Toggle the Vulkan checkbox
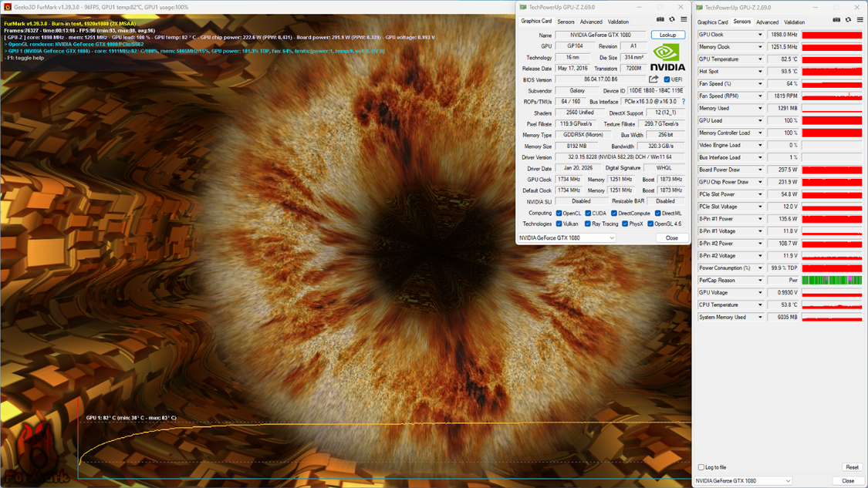The height and width of the screenshot is (488, 868). (559, 224)
